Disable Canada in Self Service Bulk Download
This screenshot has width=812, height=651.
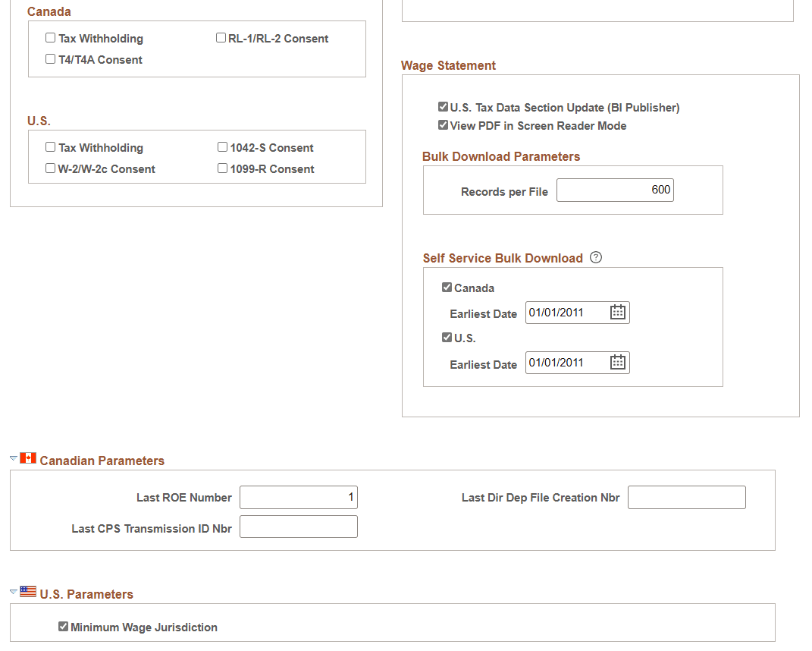pyautogui.click(x=447, y=287)
